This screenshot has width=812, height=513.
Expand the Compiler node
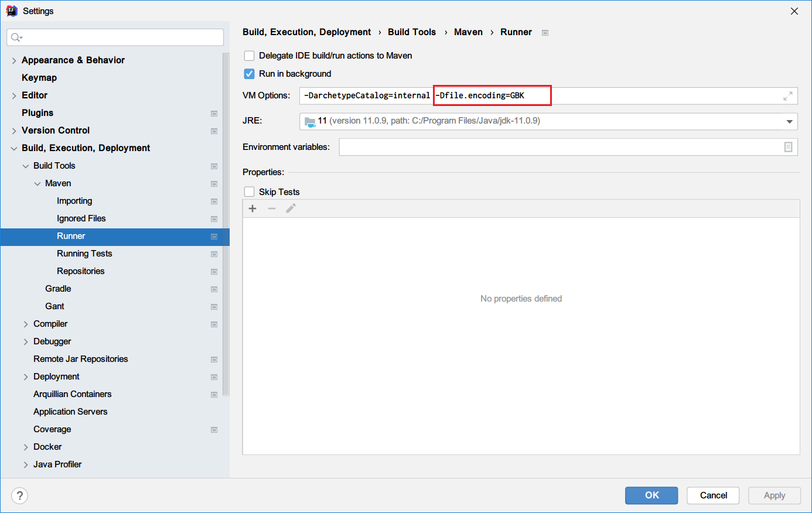pyautogui.click(x=26, y=324)
